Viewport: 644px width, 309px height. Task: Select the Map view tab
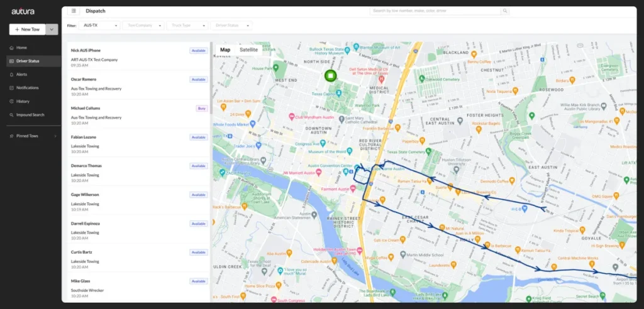point(225,50)
